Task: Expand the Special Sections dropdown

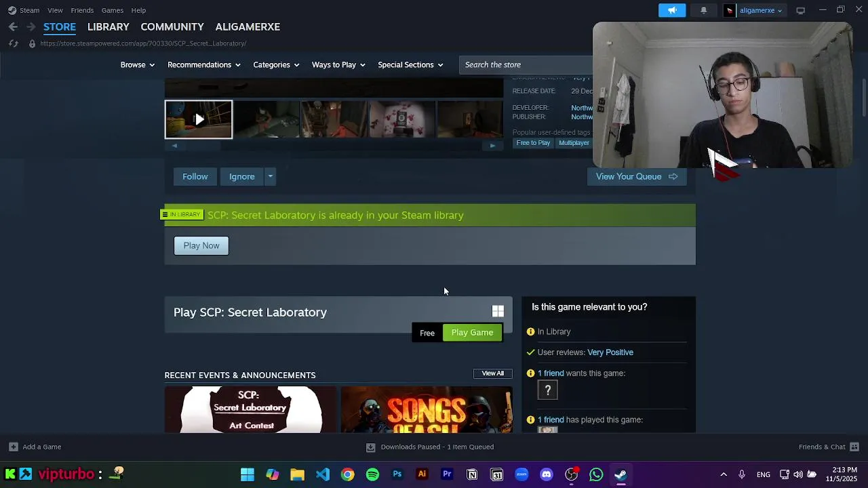Action: tap(410, 64)
